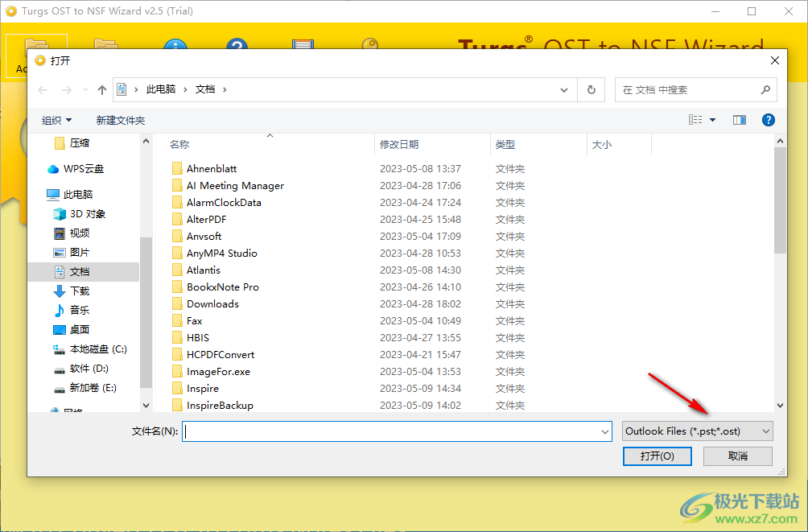The height and width of the screenshot is (532, 808).
Task: Toggle the preview pane
Action: click(x=740, y=120)
